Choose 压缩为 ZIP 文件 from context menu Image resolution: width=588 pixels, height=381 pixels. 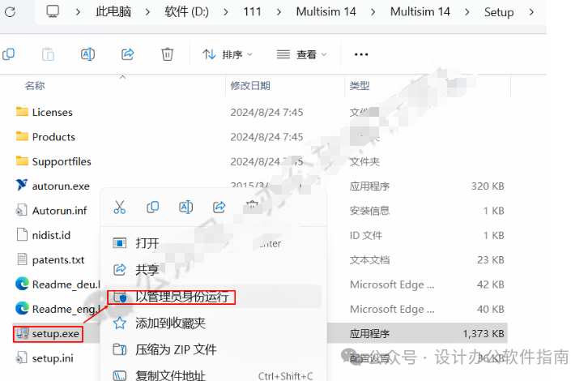[x=176, y=350]
